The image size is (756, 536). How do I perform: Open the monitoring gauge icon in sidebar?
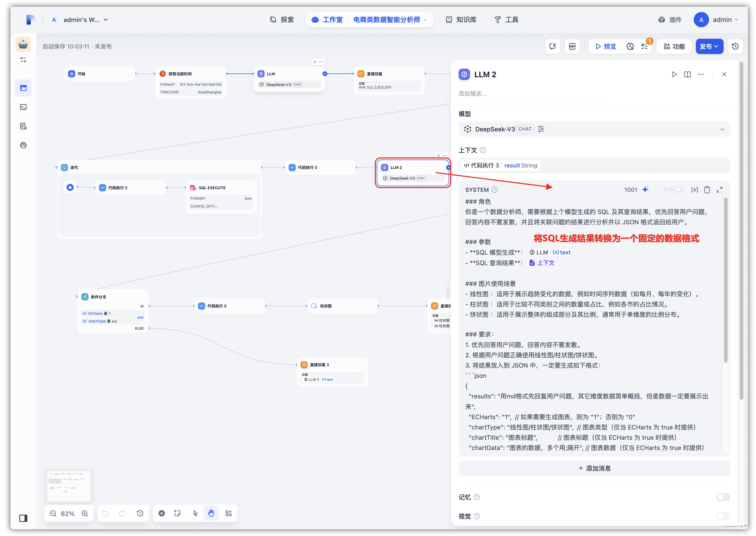point(23,145)
